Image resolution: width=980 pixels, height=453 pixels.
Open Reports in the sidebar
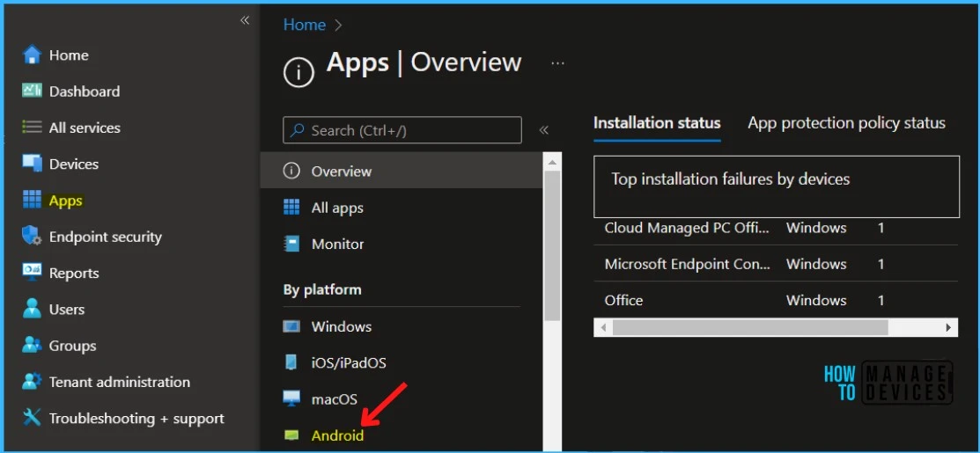(x=74, y=273)
